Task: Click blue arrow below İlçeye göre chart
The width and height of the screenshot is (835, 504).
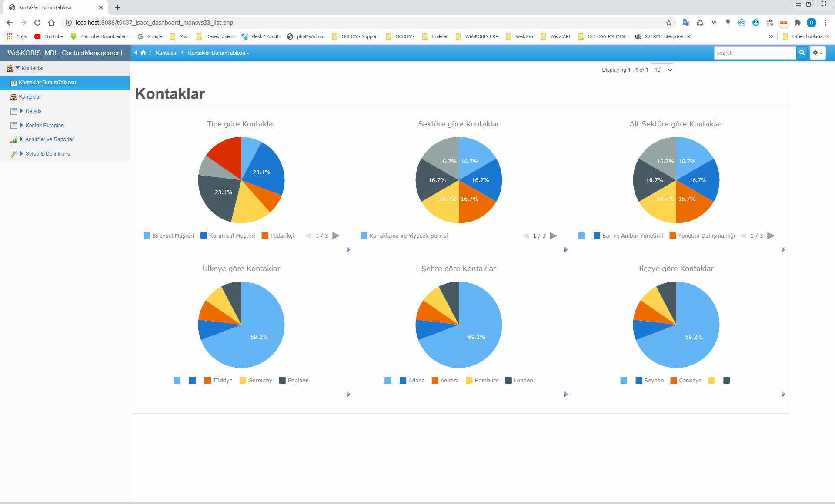Action: click(783, 394)
